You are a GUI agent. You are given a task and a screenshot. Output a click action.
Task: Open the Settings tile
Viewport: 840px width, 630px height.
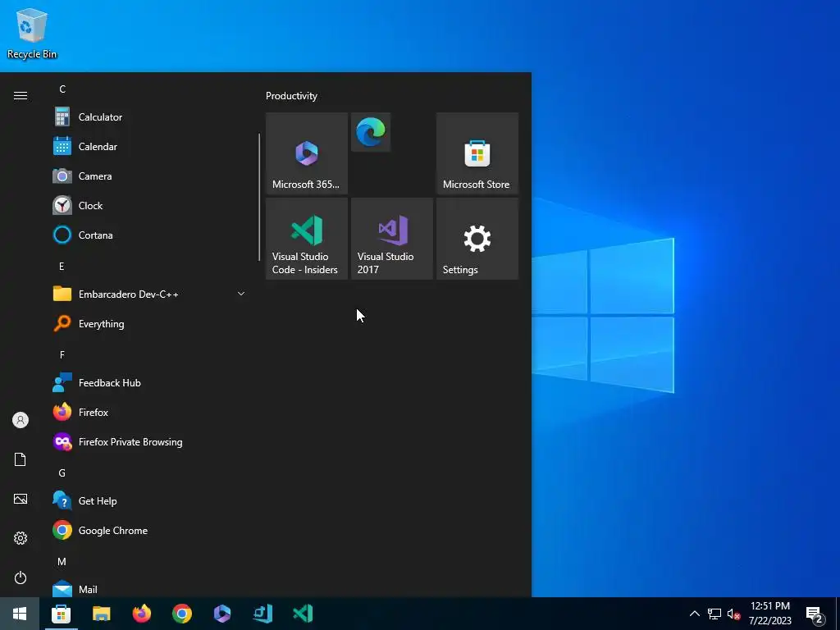[x=477, y=239]
